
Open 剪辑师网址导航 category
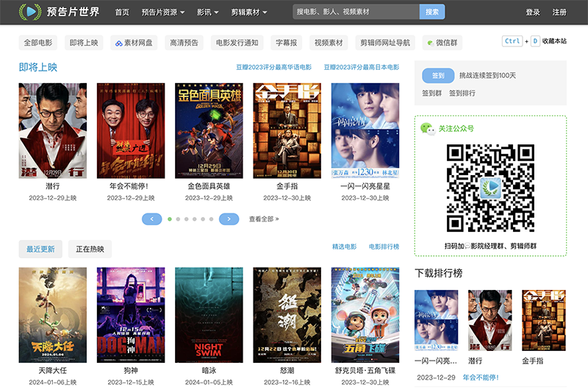(385, 43)
